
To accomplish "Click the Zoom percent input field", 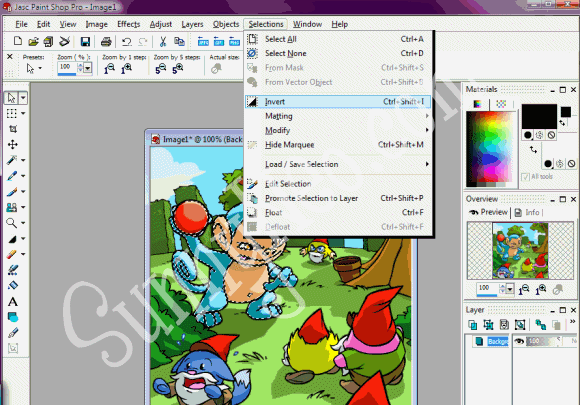I will [x=67, y=67].
